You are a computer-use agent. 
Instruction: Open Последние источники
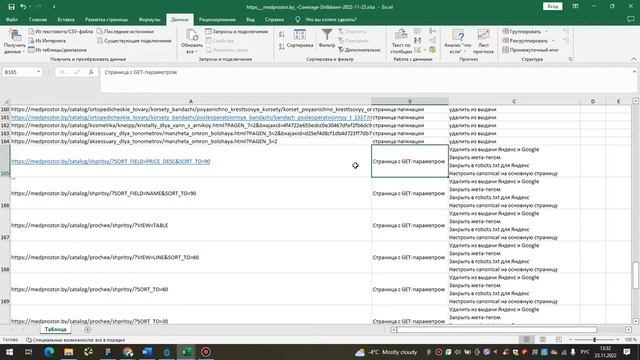125,31
